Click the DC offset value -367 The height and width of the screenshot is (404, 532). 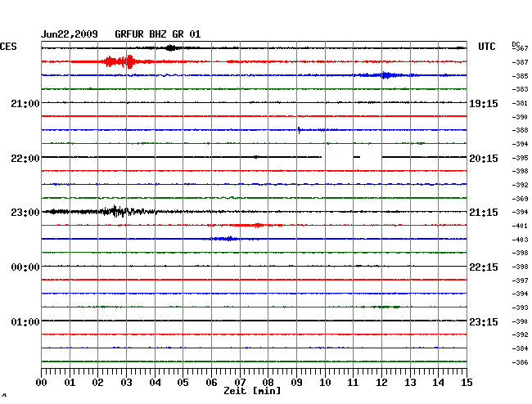pyautogui.click(x=520, y=48)
